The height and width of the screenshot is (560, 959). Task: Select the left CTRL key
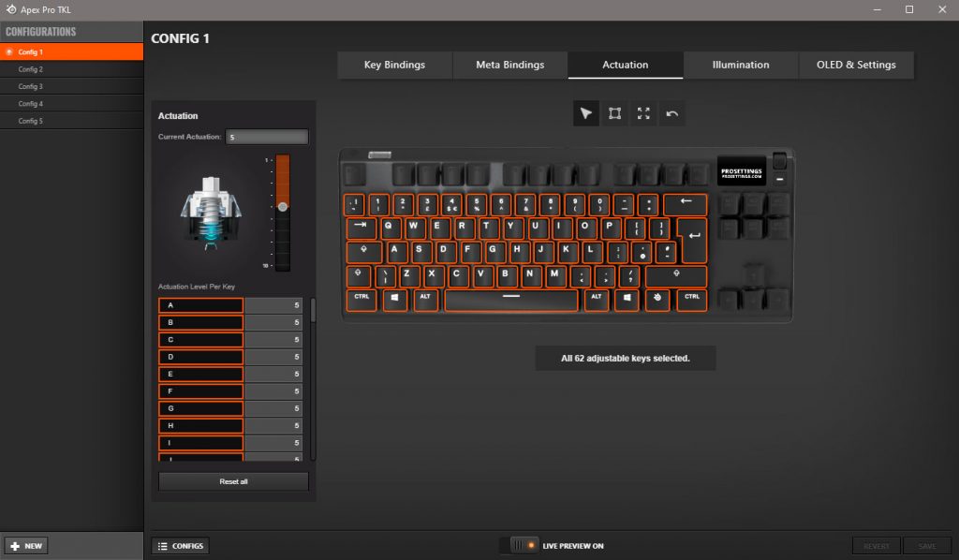(361, 301)
